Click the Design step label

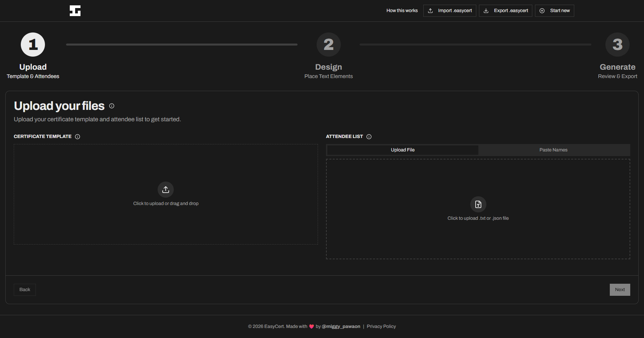[329, 67]
